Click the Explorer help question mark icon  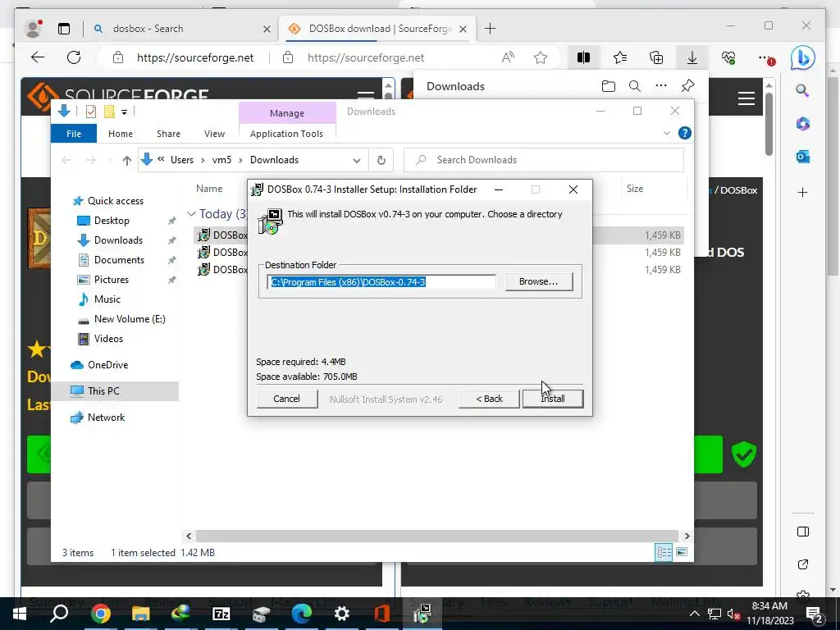(x=685, y=133)
